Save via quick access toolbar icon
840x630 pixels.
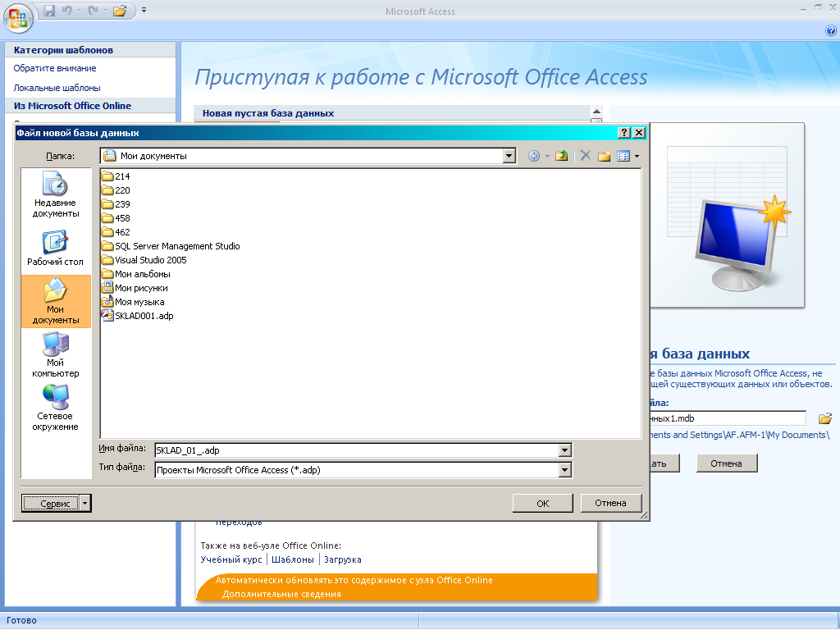click(x=49, y=10)
